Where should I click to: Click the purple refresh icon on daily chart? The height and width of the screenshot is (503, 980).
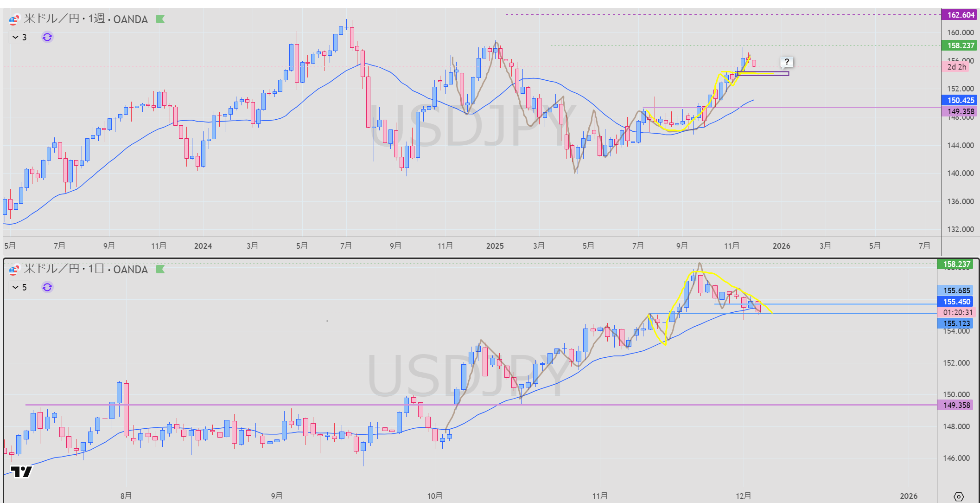[x=47, y=287]
